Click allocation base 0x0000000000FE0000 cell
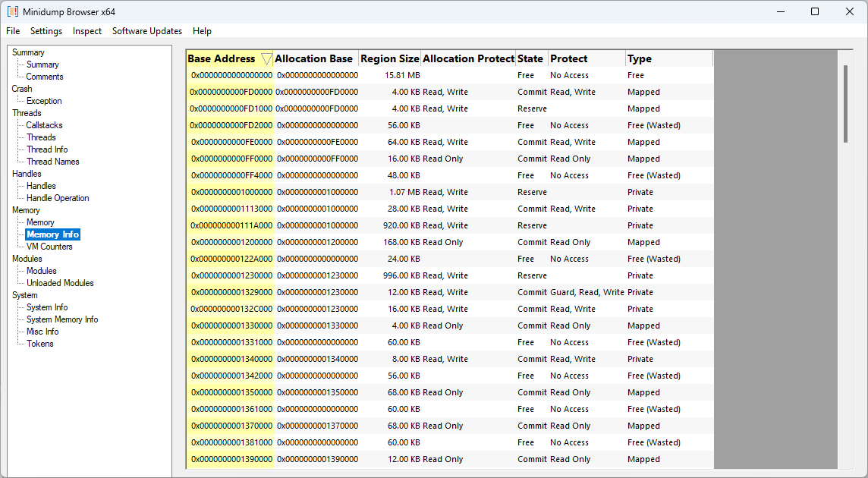The width and height of the screenshot is (868, 478). [x=317, y=143]
